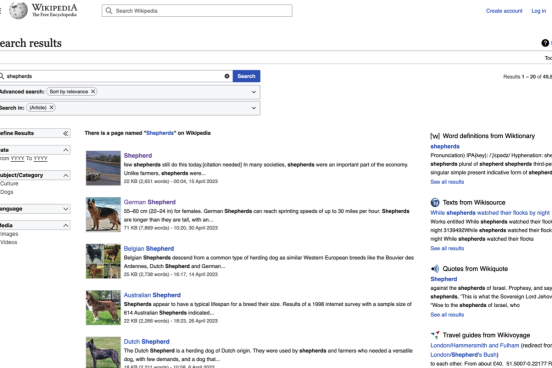
Task: Click the To YYYY date field
Action: tap(40, 158)
